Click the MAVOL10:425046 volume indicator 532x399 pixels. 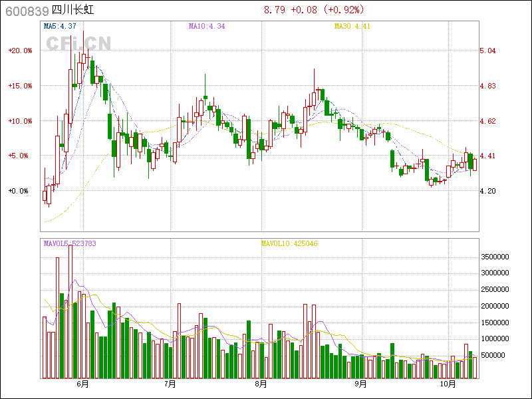(289, 243)
